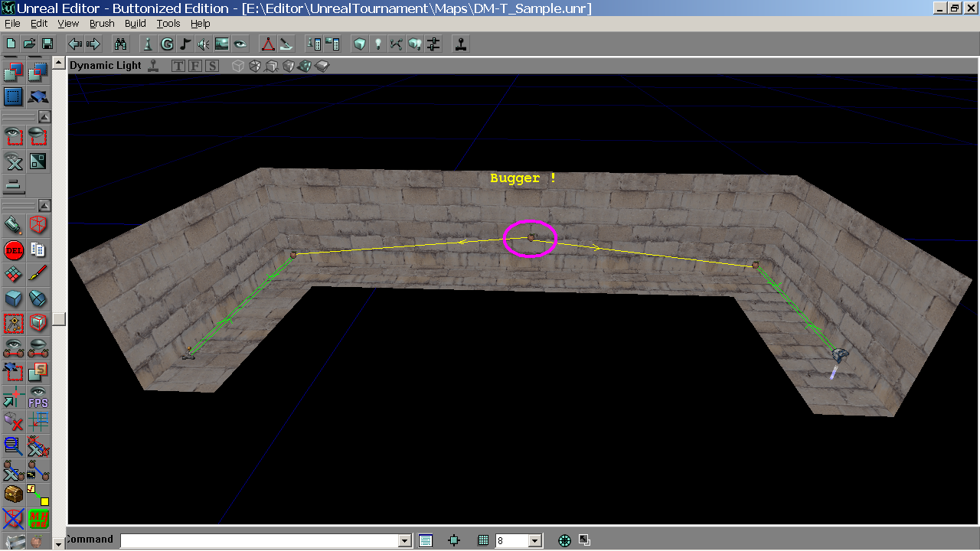
Task: Collapse the lower side toolbar group arrow
Action: pyautogui.click(x=44, y=206)
